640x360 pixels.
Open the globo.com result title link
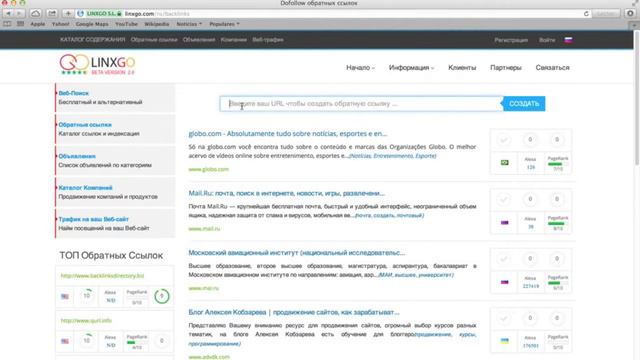288,133
